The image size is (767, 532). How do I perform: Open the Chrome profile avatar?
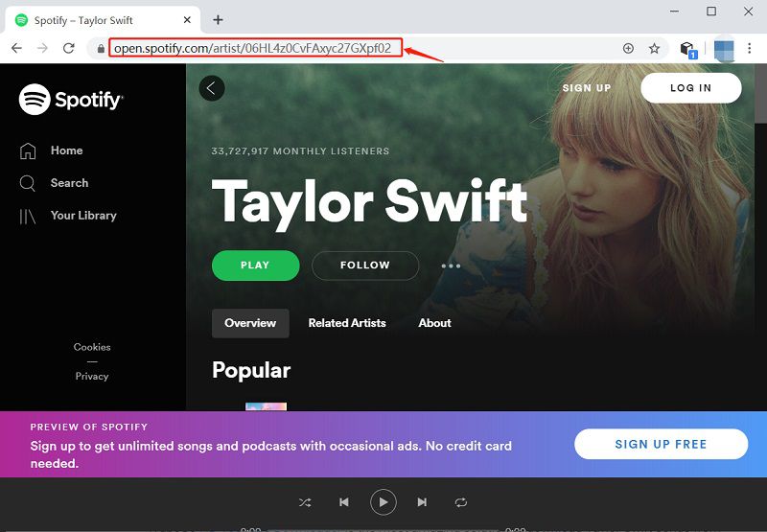724,50
